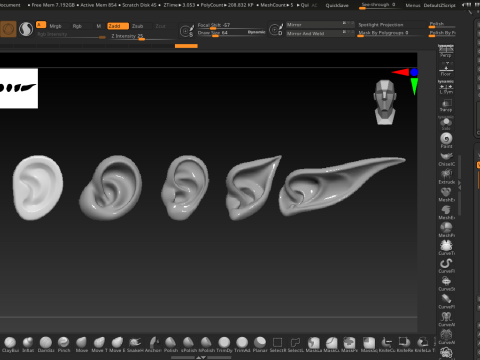Toggle the Dynamic draw size button

[x=256, y=32]
